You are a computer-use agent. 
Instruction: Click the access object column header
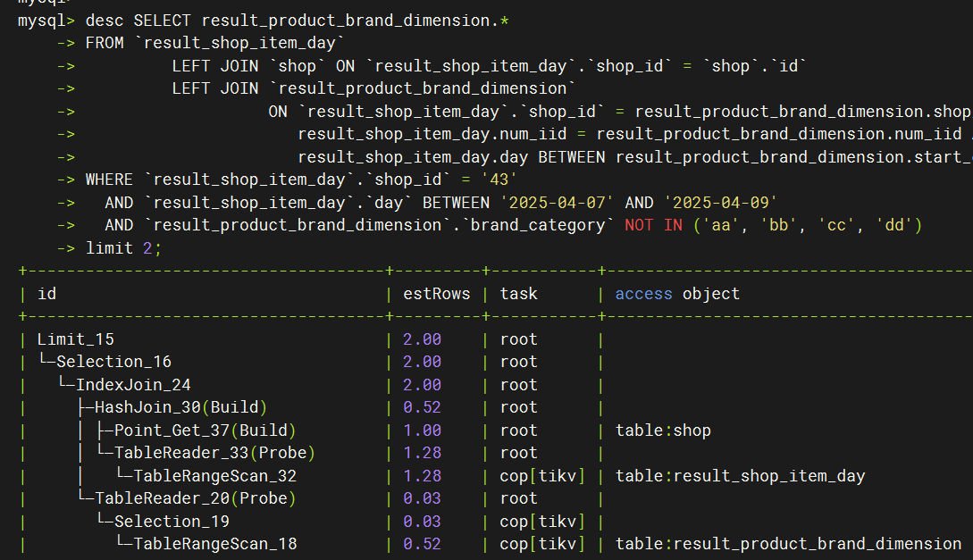[x=677, y=294]
